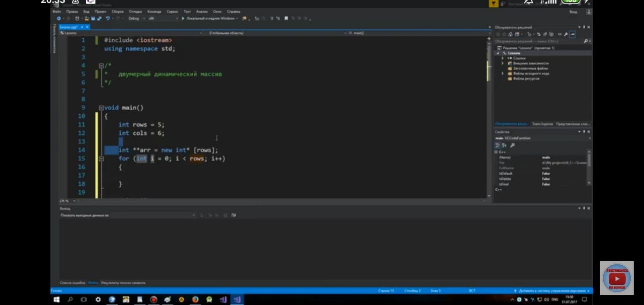
Task: Click 'using namespace std;' code line
Action: pyautogui.click(x=139, y=49)
